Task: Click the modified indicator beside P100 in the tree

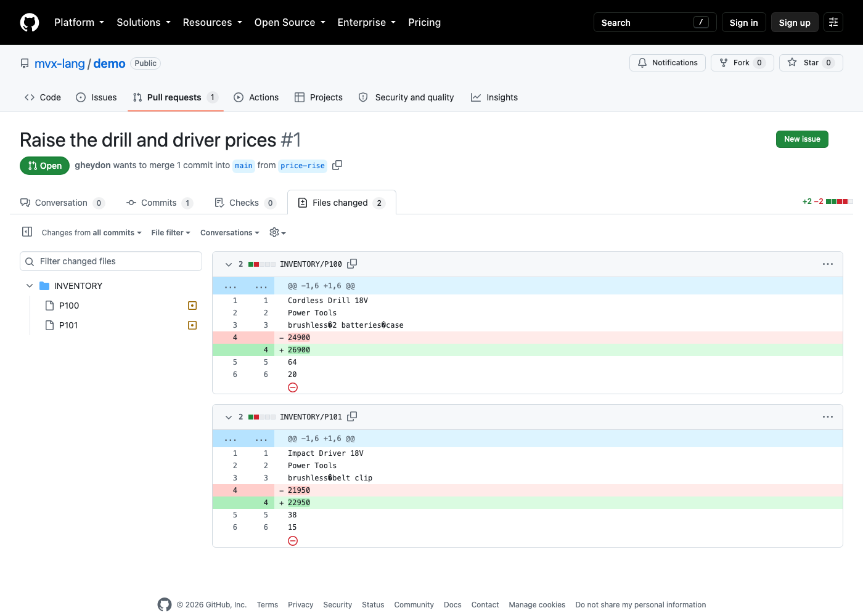Action: tap(192, 306)
